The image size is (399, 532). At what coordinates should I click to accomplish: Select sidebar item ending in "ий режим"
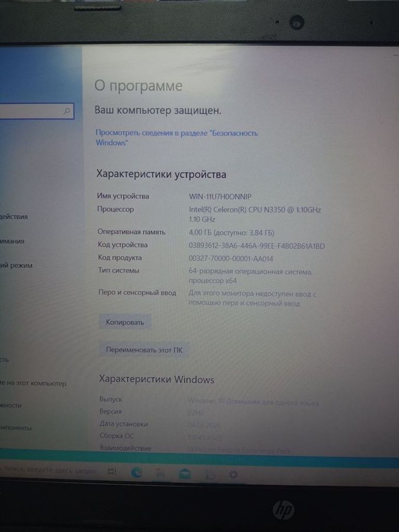pyautogui.click(x=16, y=265)
